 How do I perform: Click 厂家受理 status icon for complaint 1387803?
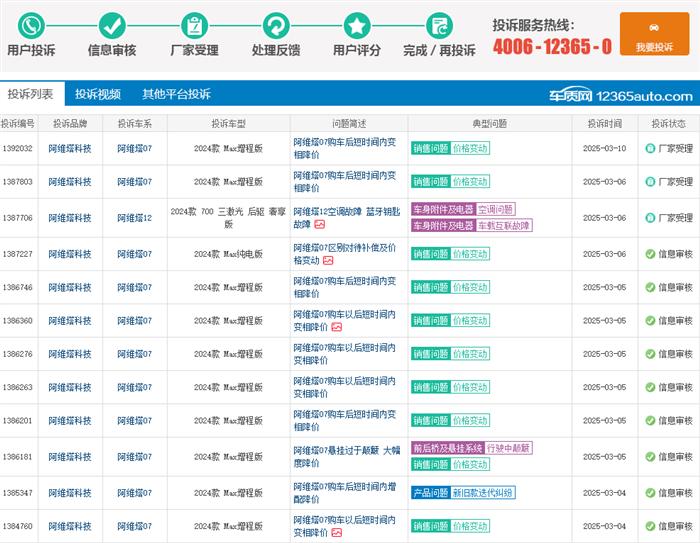(x=650, y=182)
